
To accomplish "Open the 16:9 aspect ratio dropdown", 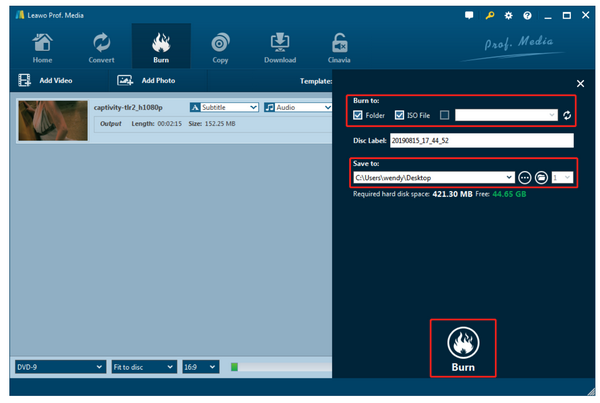I will tap(201, 367).
